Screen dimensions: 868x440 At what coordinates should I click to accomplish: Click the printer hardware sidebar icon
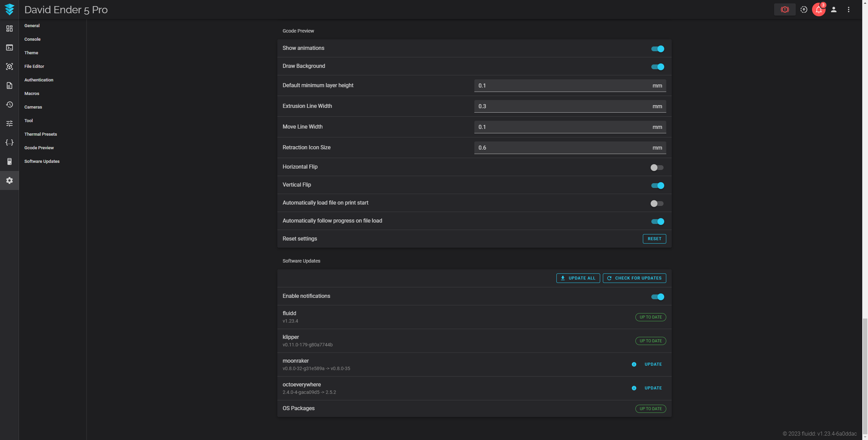[x=9, y=161]
